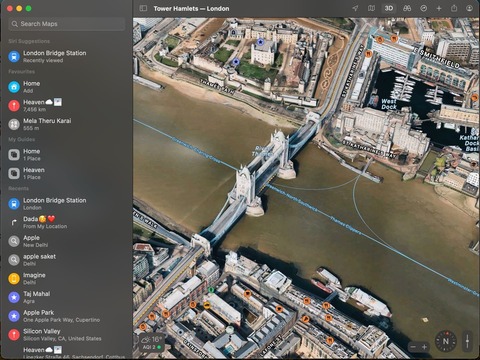The width and height of the screenshot is (480, 360).
Task: Focus the Search Maps field
Action: pos(67,24)
